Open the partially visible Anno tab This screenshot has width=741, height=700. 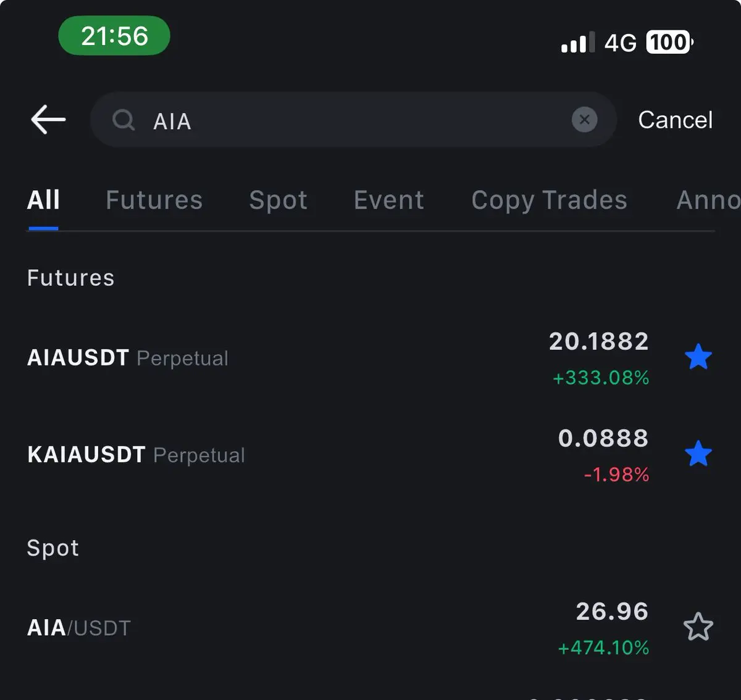tap(708, 200)
